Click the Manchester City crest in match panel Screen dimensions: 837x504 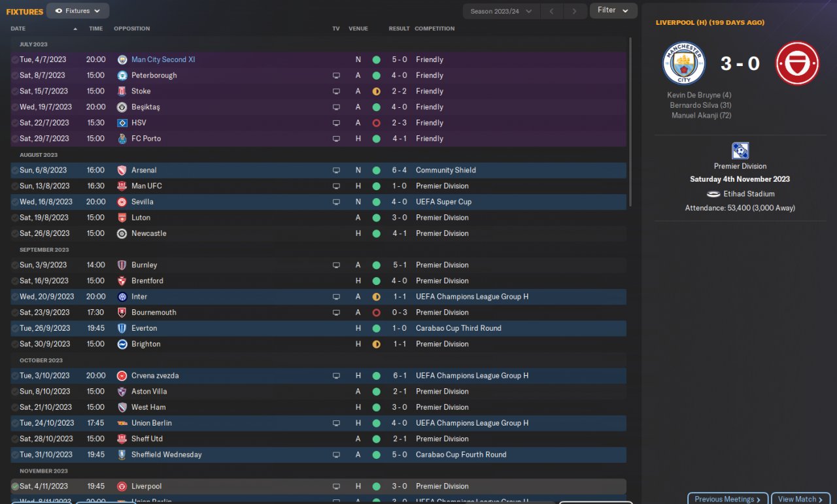click(684, 63)
